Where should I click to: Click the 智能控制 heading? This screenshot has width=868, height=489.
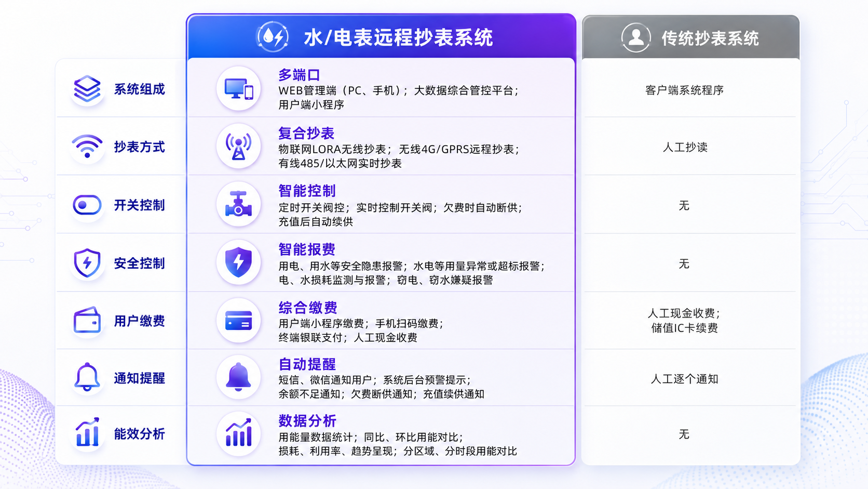[x=307, y=191]
